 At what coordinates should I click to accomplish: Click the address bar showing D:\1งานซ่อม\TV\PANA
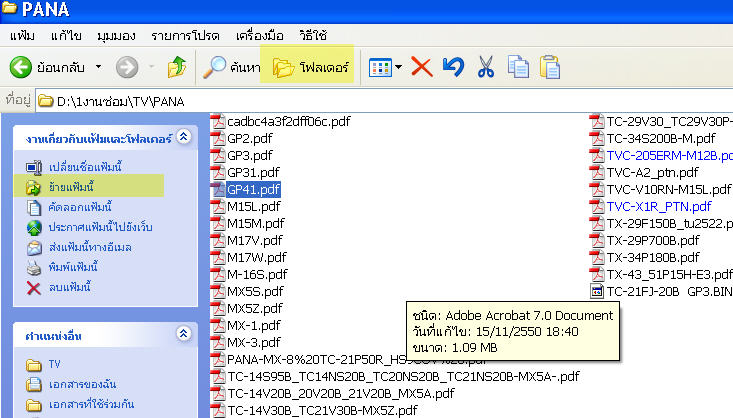[383, 101]
